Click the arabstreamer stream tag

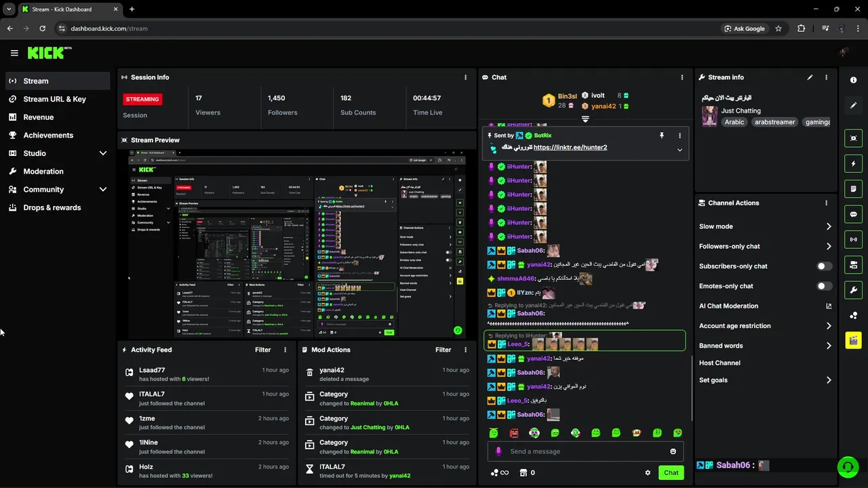(775, 122)
